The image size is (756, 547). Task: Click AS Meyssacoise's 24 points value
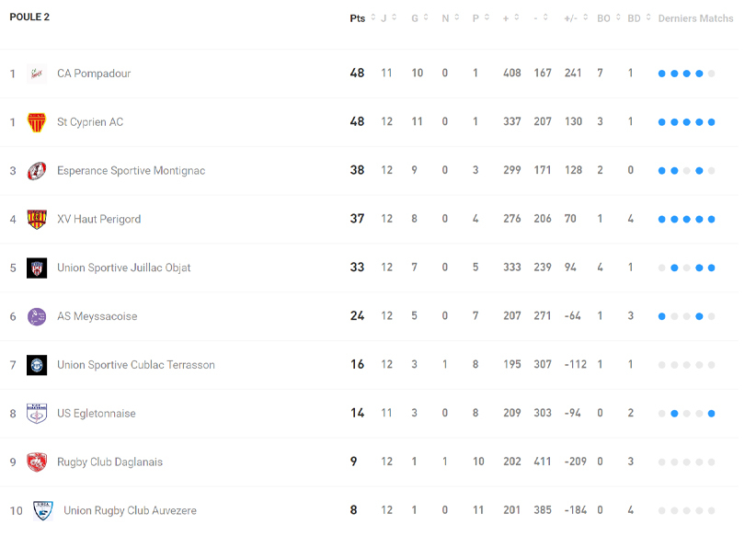click(x=357, y=316)
